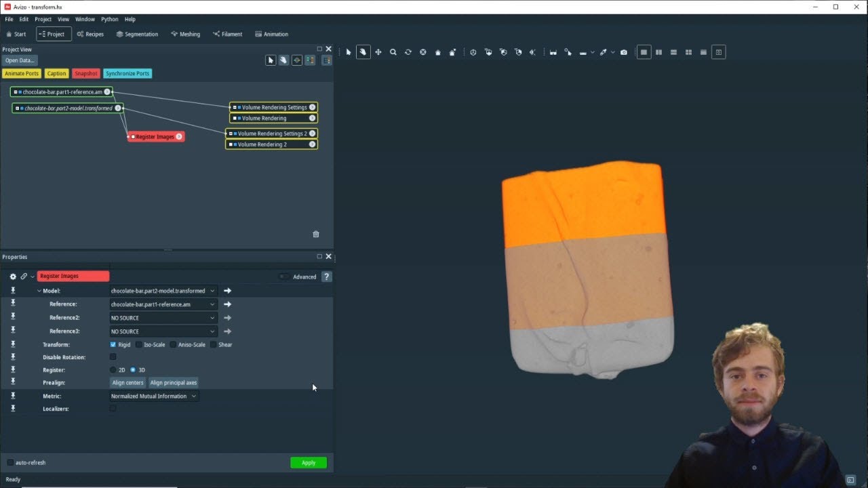This screenshot has height=488, width=868.
Task: Open the Metric Normalized Mutual Information dropdown
Action: pyautogui.click(x=154, y=396)
